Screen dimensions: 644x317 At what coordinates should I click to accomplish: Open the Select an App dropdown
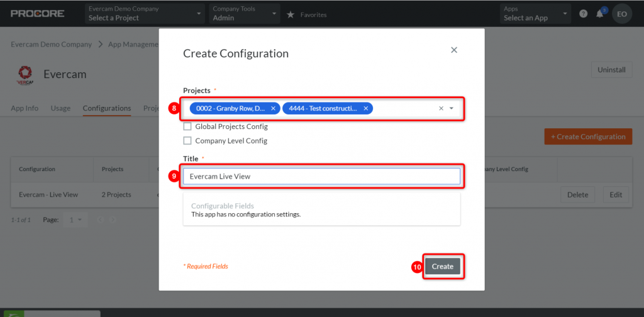(536, 14)
